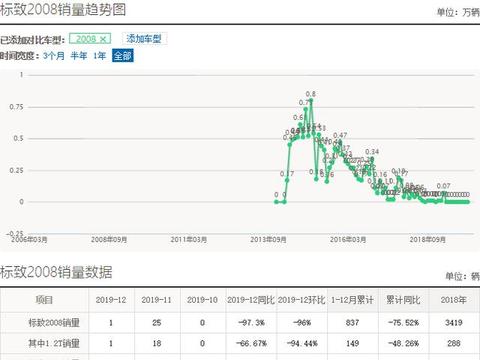Click the 2013年09月 x-axis label

268,240
